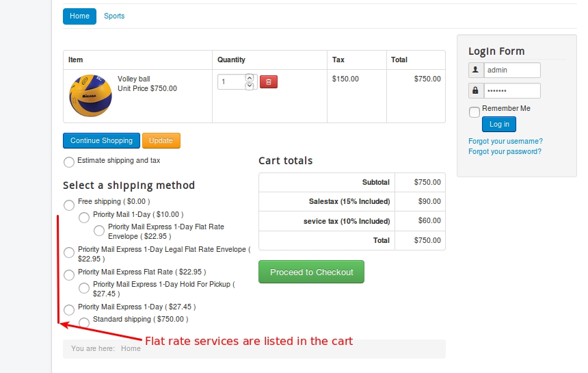
Task: Choose Priority Mail Express Flat Rate option
Action: point(69,275)
